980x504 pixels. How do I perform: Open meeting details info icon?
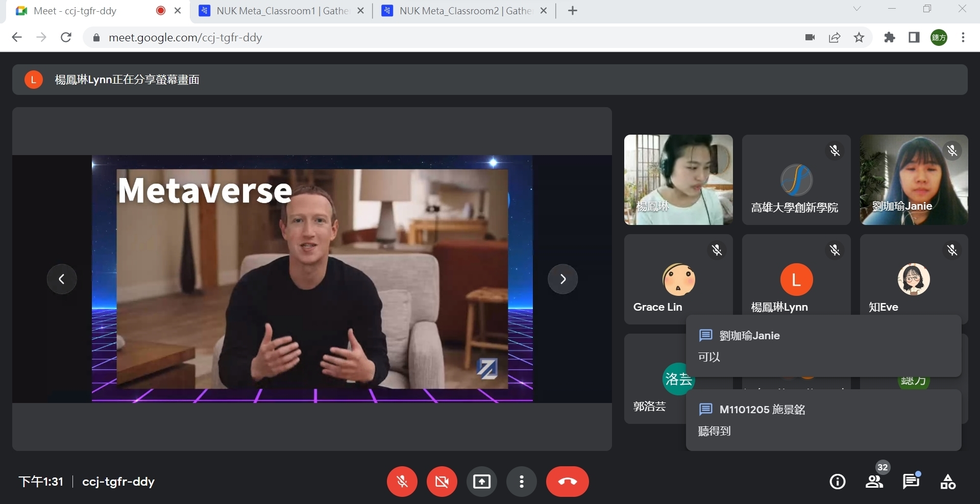838,482
